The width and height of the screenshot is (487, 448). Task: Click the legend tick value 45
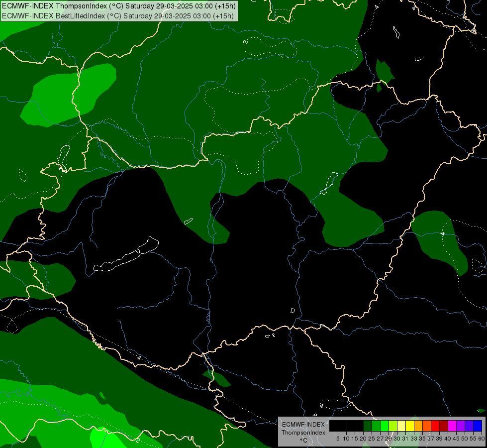[x=457, y=439]
